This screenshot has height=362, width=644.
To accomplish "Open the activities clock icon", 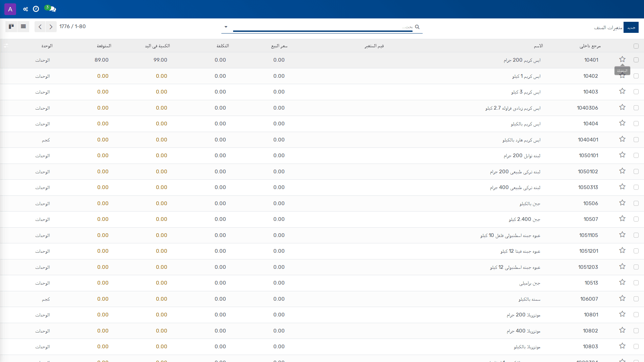I will pyautogui.click(x=36, y=9).
